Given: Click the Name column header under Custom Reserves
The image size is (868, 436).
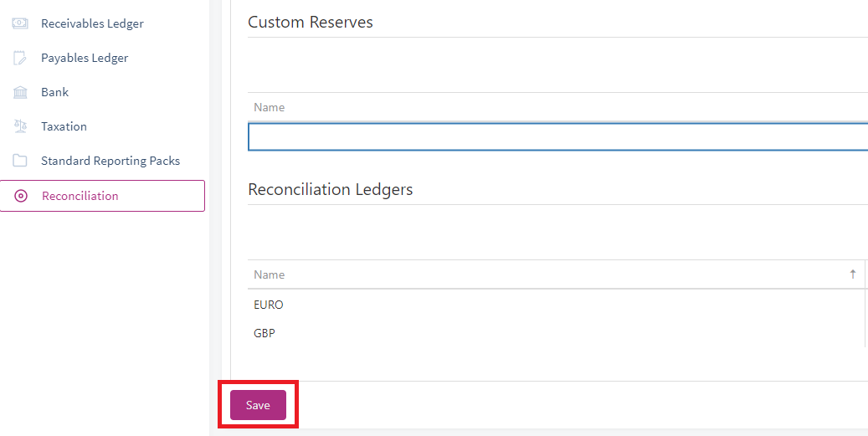Looking at the screenshot, I should tap(269, 107).
